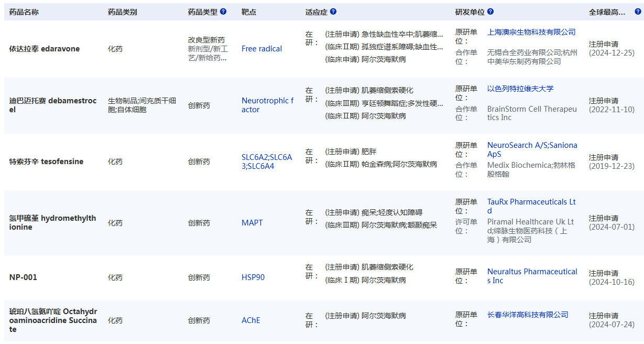The image size is (644, 344).
Task: Open the HSP90 target link
Action: [x=253, y=277]
